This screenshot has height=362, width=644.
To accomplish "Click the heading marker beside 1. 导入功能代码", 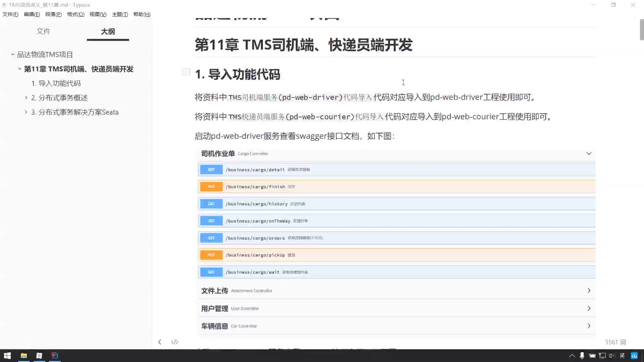I will tap(186, 72).
